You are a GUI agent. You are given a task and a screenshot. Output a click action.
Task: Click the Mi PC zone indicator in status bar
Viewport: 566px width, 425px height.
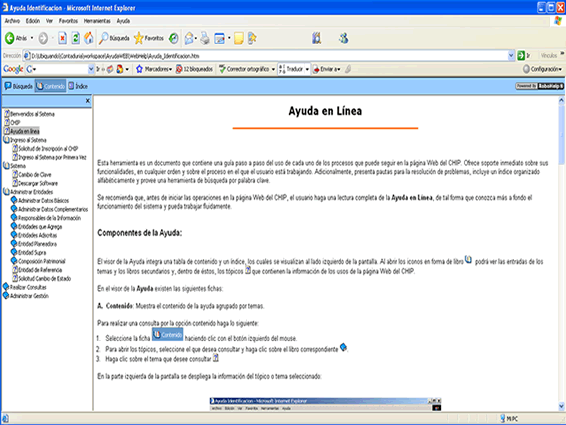pyautogui.click(x=509, y=419)
